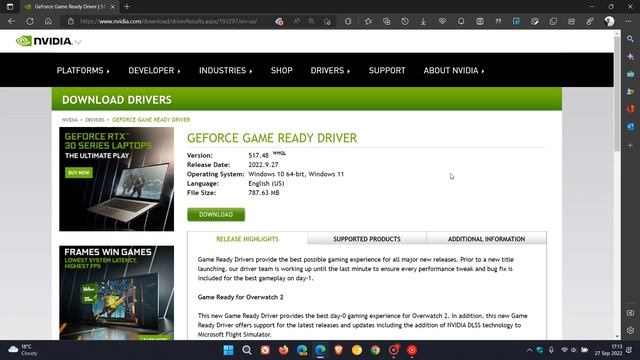Expand the dropdown chevron beside NVIDIA logo

(x=78, y=42)
